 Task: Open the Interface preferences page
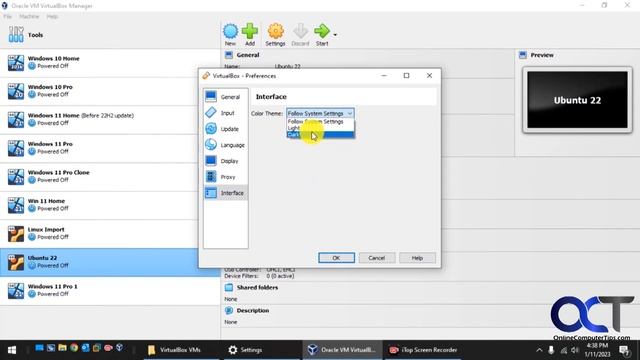click(226, 193)
